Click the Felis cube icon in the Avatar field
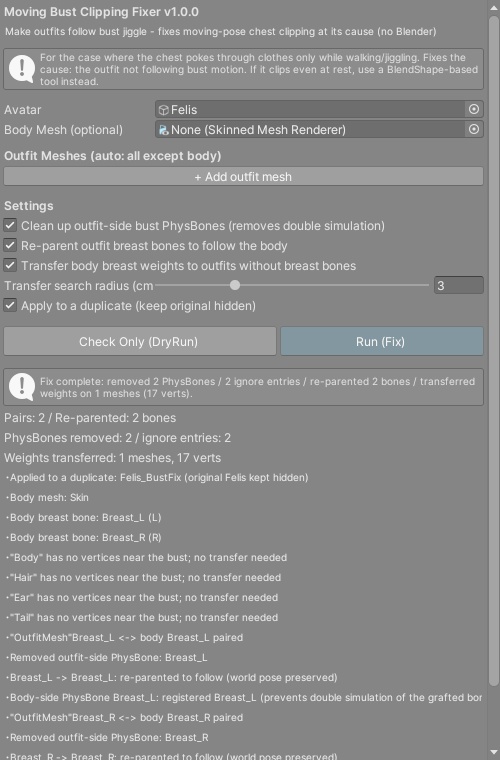Viewport: 500px width, 760px height. (x=164, y=110)
